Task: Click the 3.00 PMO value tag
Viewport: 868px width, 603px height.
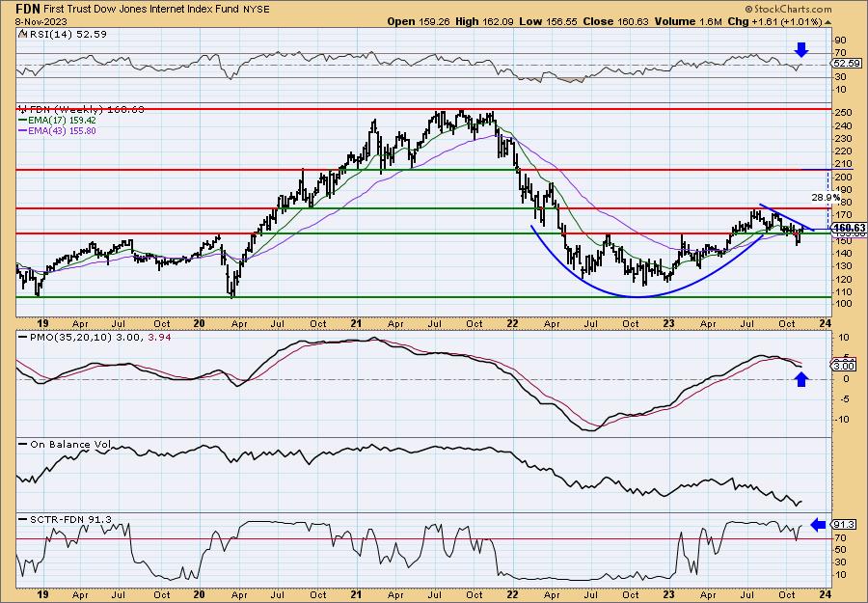Action: [844, 366]
